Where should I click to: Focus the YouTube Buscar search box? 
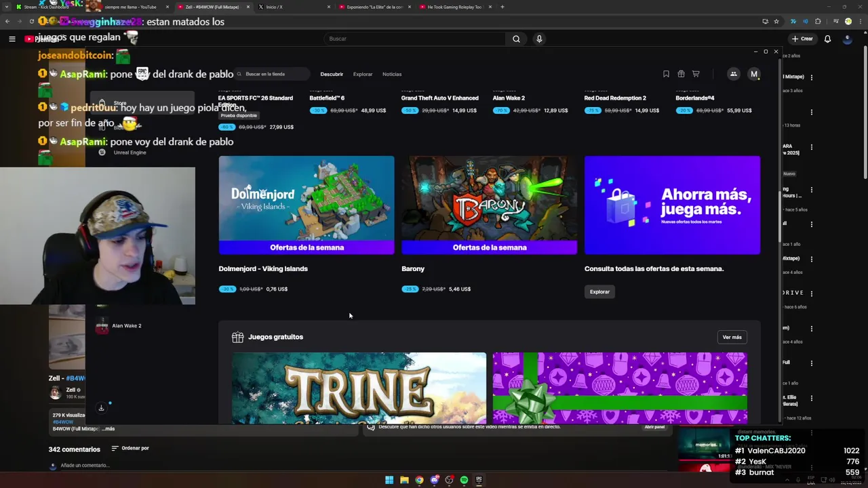click(x=414, y=39)
